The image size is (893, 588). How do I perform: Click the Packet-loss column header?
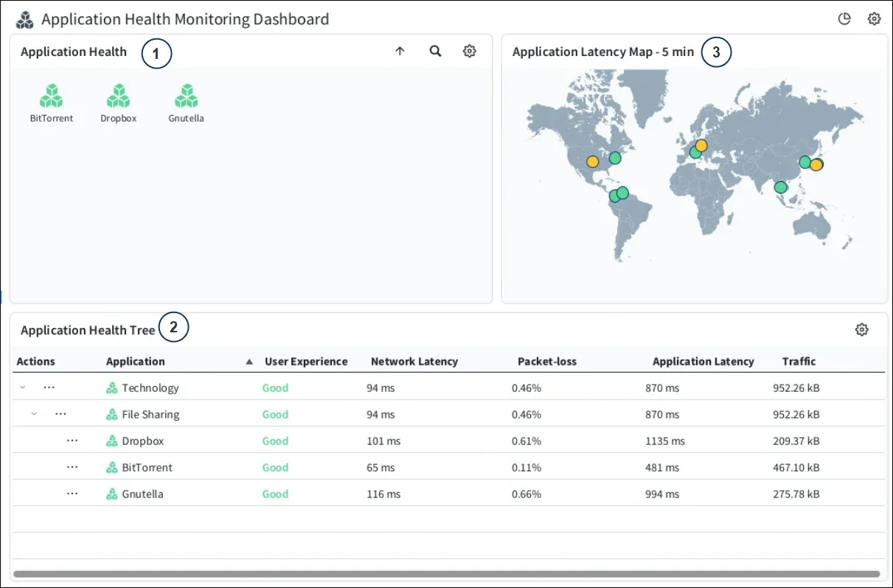point(546,362)
